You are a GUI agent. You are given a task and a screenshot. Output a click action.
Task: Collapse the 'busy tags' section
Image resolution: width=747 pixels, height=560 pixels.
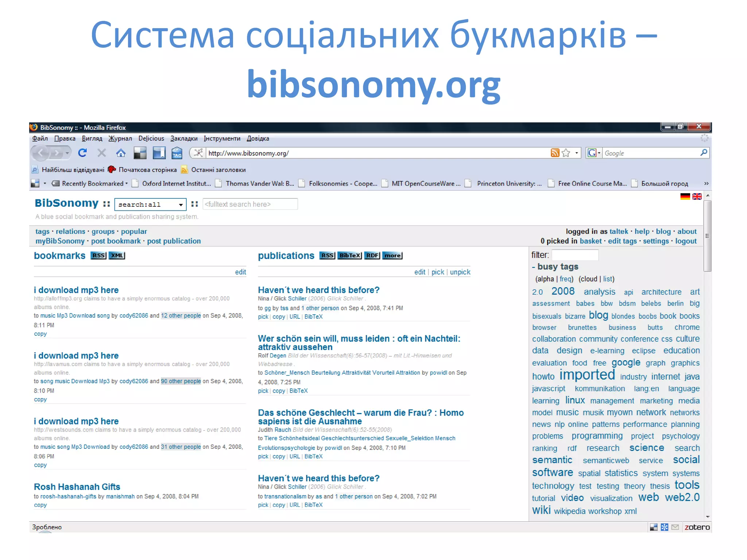534,267
